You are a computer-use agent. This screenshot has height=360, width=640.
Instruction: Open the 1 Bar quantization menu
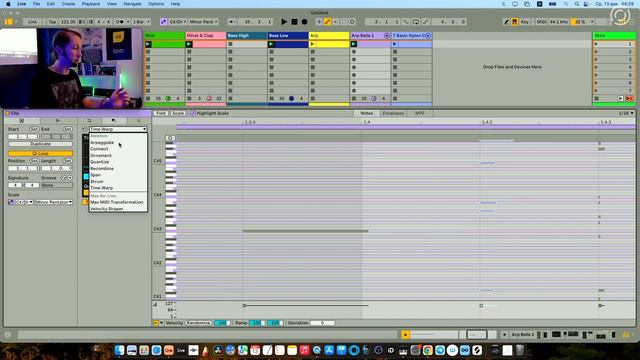[x=142, y=22]
